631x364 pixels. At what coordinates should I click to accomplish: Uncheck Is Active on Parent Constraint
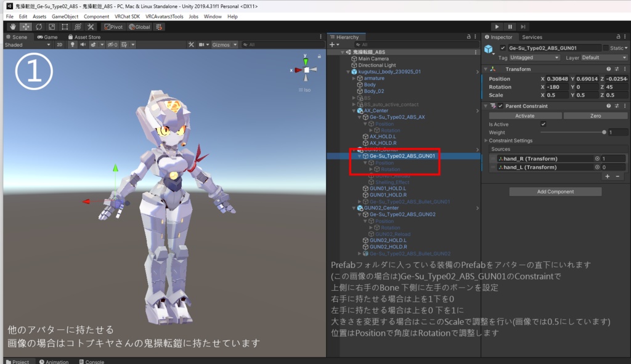click(x=543, y=124)
